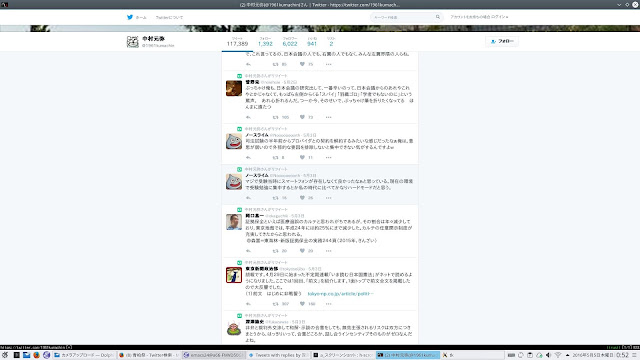The image size is (640, 360).
Task: Open the メースライム name on the 8-retweet tweet
Action: tap(257, 135)
